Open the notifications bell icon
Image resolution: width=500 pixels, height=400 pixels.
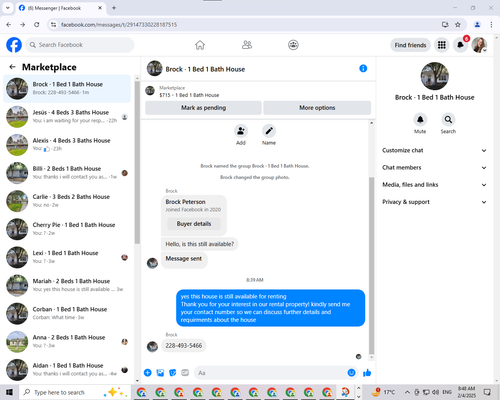[460, 45]
